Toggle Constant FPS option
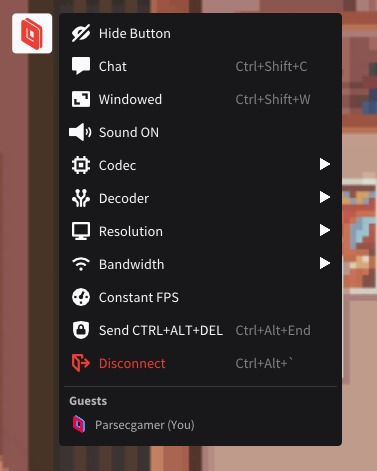 [x=200, y=297]
